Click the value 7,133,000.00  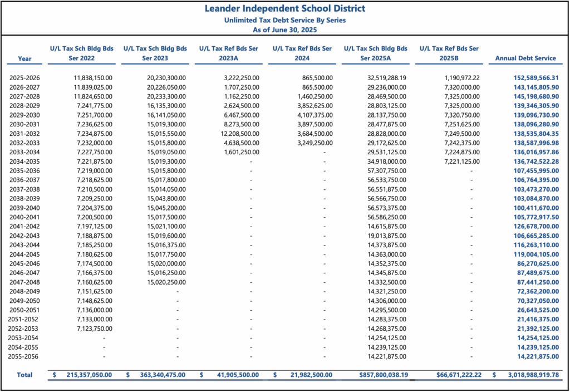click(x=95, y=319)
